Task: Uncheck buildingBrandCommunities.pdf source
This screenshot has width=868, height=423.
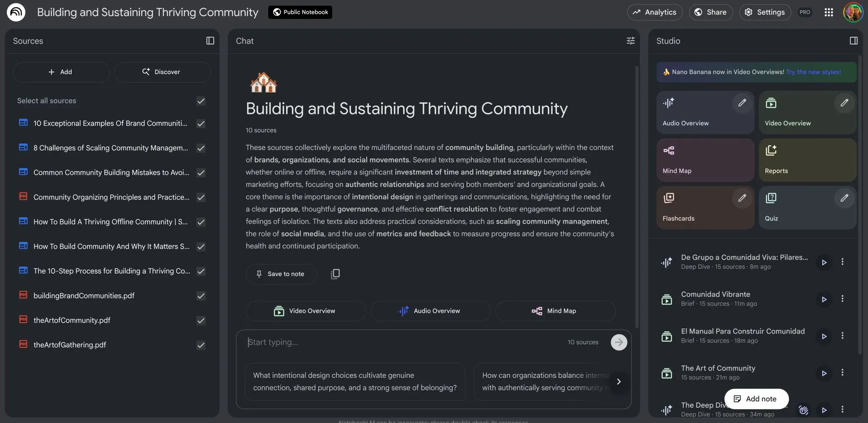Action: coord(201,296)
